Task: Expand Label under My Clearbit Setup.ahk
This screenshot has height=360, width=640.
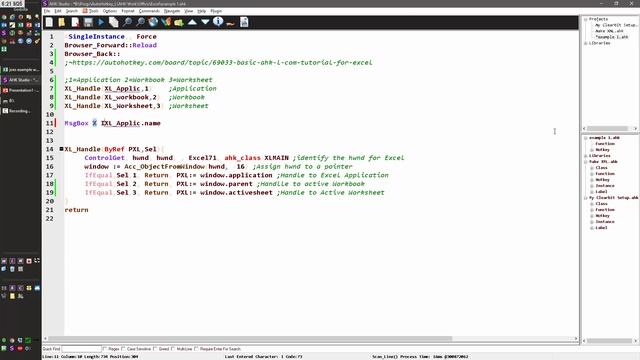Action: [592, 228]
